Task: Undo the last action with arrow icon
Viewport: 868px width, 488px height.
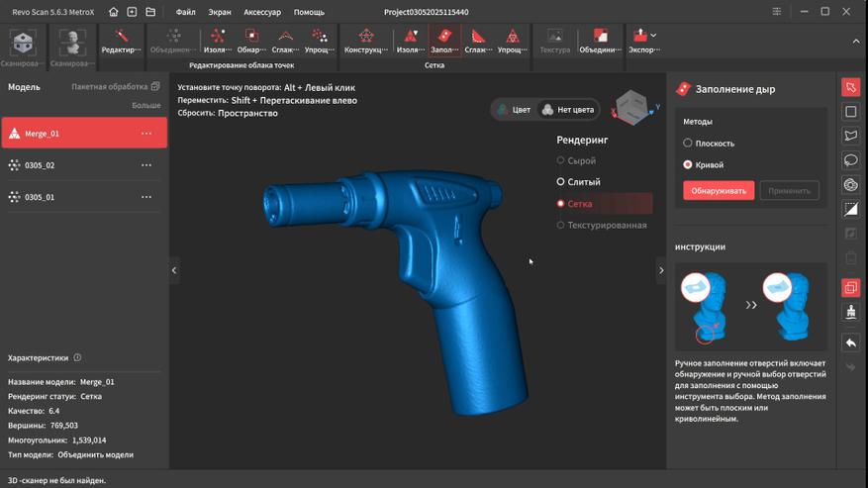Action: (x=851, y=342)
